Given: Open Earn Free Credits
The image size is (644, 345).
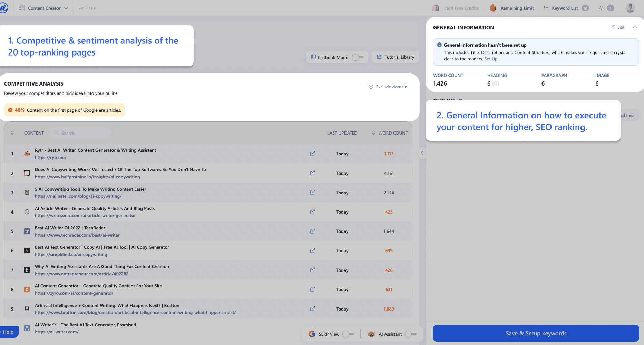Looking at the screenshot, I should click(x=461, y=8).
